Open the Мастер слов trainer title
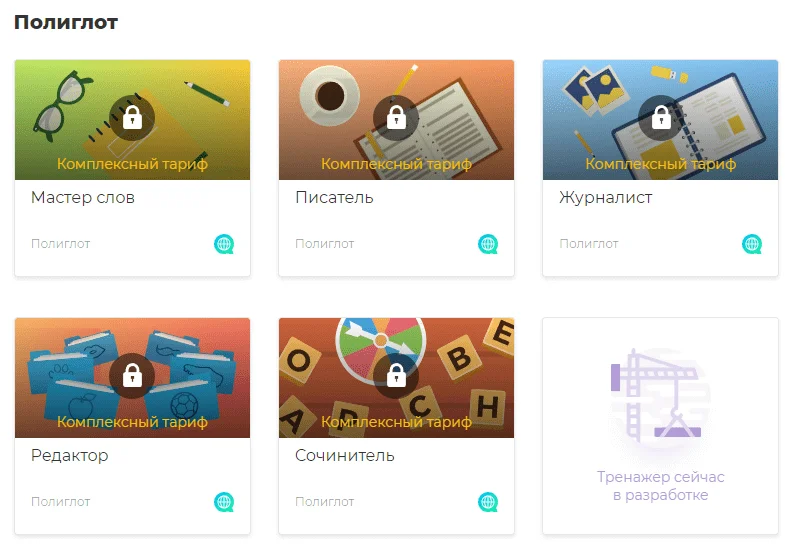This screenshot has height=550, width=787. point(83,197)
